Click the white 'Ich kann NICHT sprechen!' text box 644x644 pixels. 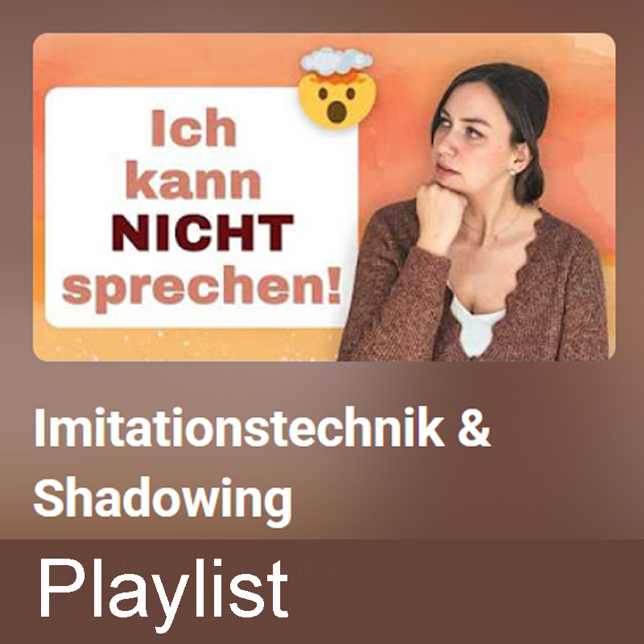pos(201,208)
